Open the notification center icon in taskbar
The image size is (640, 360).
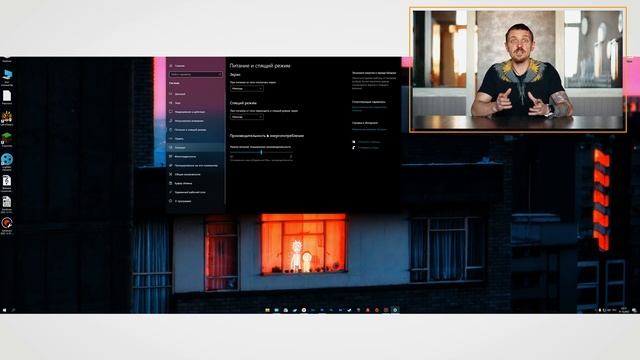(x=634, y=310)
